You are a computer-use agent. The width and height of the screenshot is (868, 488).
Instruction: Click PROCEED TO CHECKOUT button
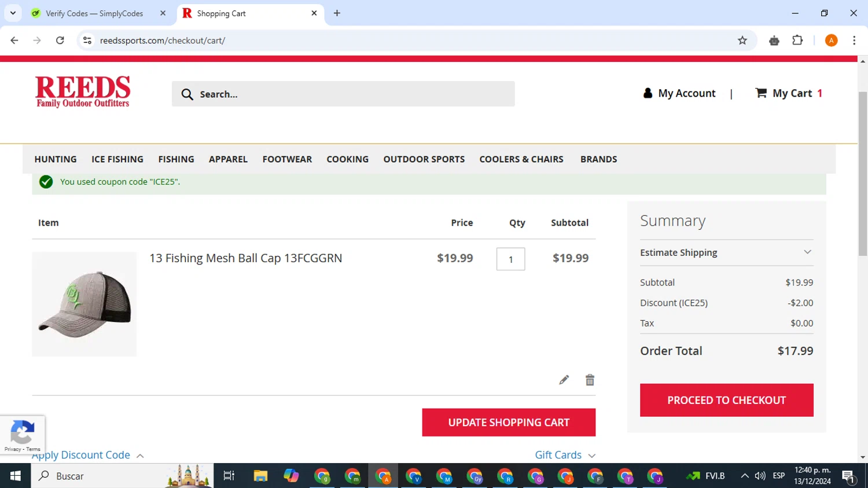(x=727, y=400)
